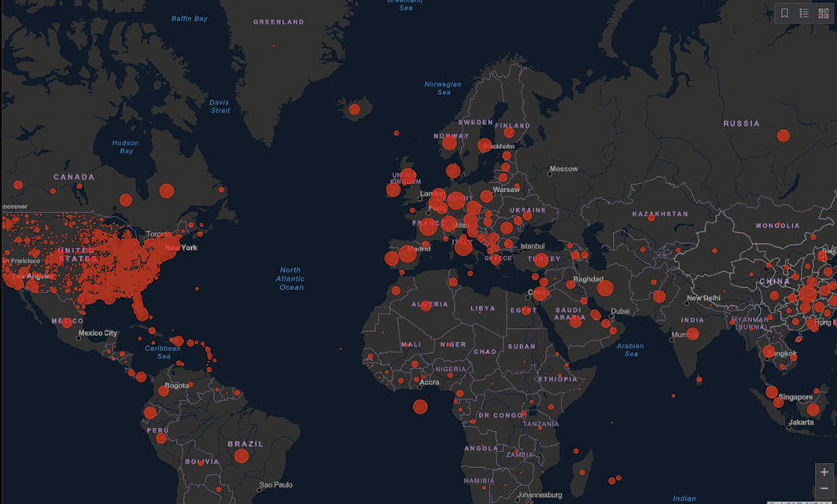The width and height of the screenshot is (837, 504).
Task: Click the Mexico City label
Action: point(100,333)
